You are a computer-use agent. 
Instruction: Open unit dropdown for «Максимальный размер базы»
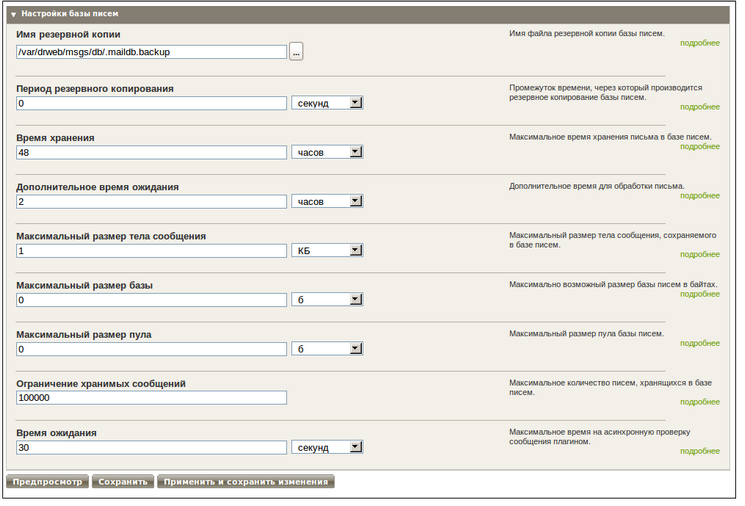(327, 300)
